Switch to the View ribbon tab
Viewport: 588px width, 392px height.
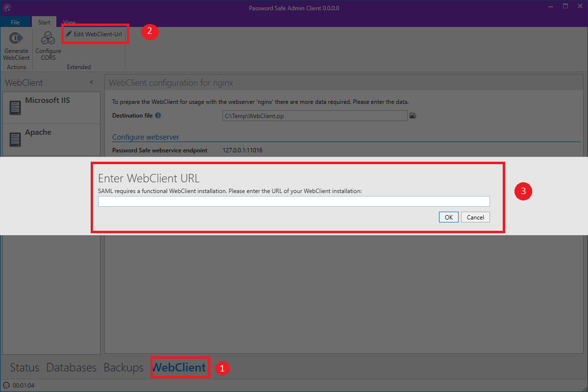pyautogui.click(x=70, y=23)
